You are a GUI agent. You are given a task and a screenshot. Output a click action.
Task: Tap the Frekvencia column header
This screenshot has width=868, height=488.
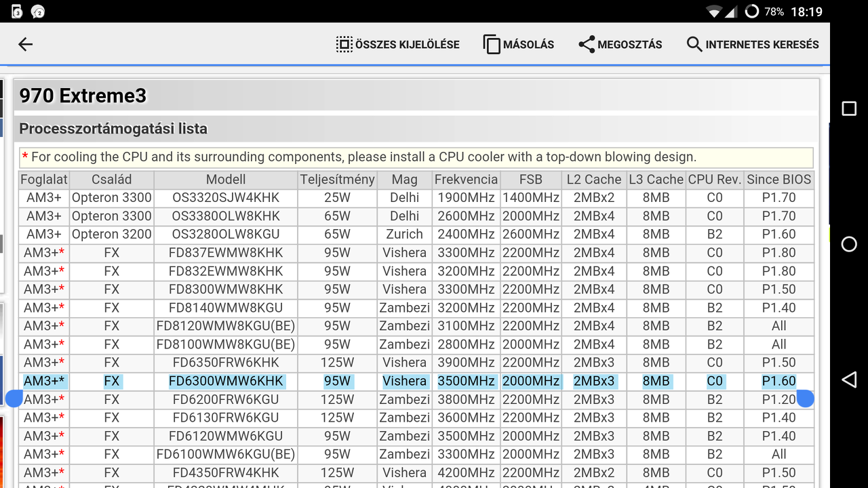(x=467, y=180)
